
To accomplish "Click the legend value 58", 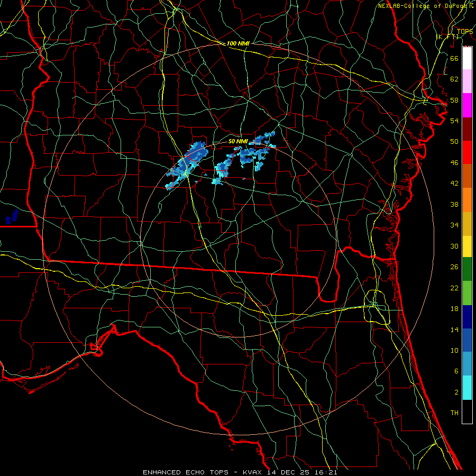I will tap(454, 100).
